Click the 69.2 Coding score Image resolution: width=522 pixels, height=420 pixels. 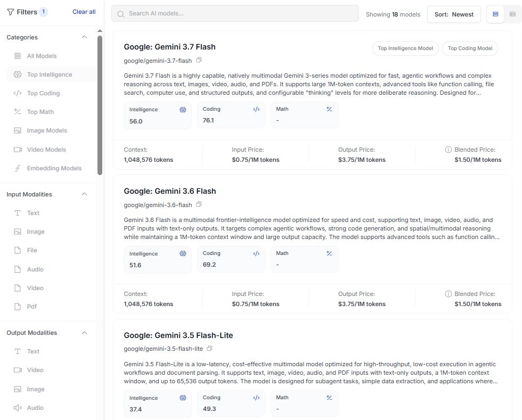(x=209, y=265)
